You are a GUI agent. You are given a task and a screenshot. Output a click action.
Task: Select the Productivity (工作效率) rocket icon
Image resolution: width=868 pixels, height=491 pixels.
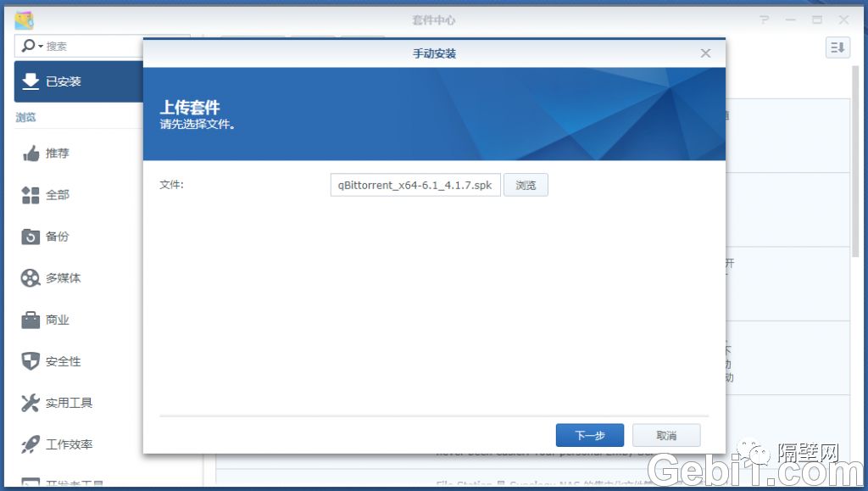[x=31, y=444]
